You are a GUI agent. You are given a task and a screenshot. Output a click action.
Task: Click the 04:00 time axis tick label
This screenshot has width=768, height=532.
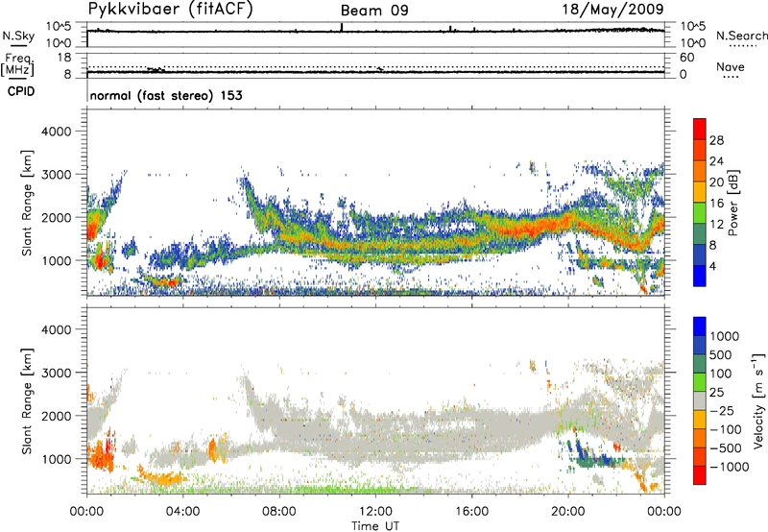(182, 512)
